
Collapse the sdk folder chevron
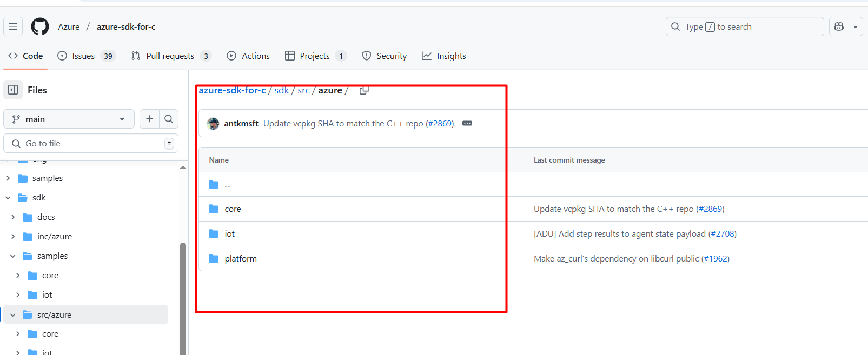(x=8, y=198)
